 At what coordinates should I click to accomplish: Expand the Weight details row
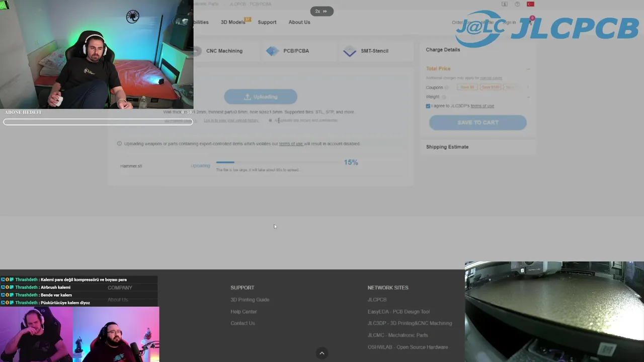click(x=528, y=97)
